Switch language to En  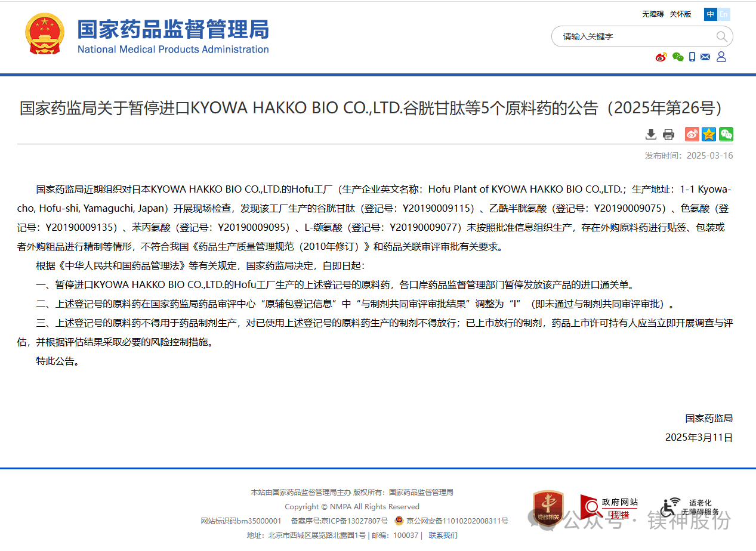pyautogui.click(x=724, y=14)
